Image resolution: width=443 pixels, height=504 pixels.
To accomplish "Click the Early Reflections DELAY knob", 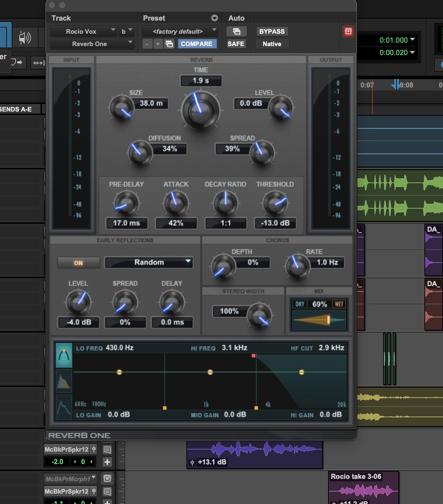I will 172,302.
